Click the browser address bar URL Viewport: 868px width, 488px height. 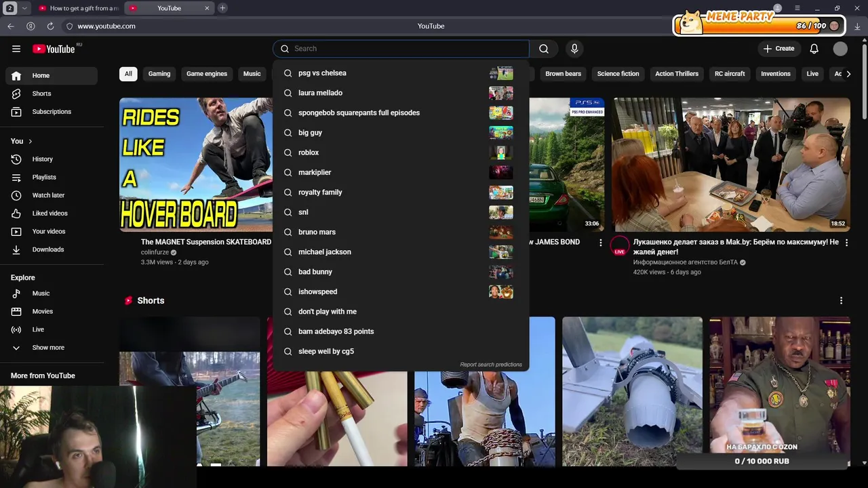coord(106,26)
